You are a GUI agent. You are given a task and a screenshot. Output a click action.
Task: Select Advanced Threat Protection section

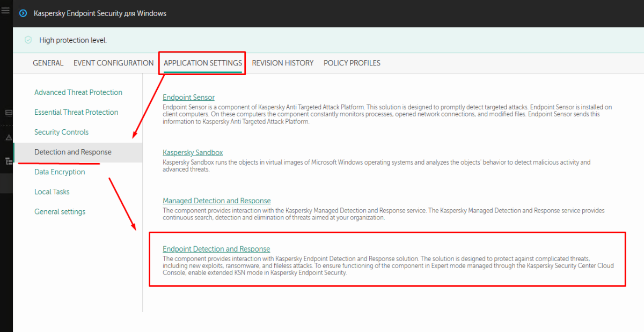pyautogui.click(x=78, y=93)
